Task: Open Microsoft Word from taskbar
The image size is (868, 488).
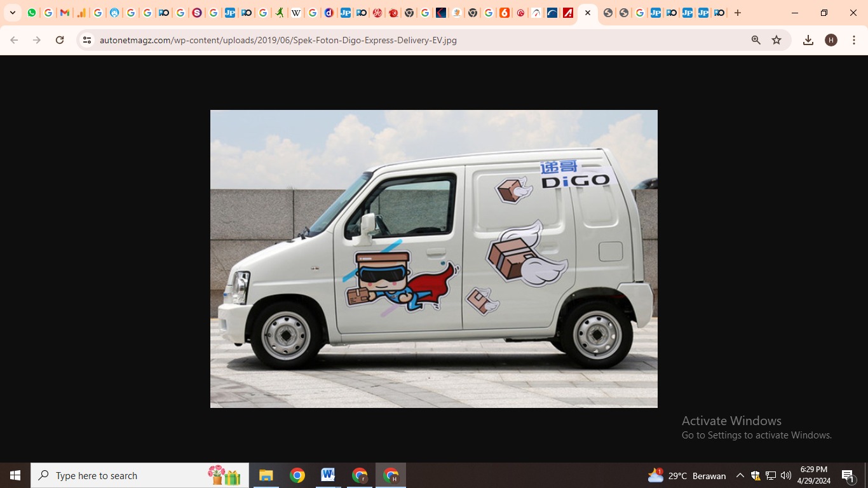Action: pos(328,475)
